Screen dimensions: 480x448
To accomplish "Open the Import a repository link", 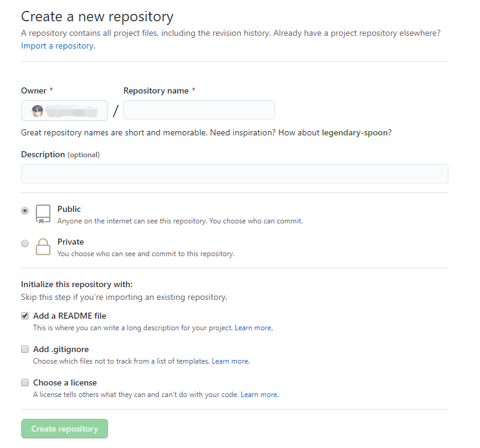I will [58, 46].
